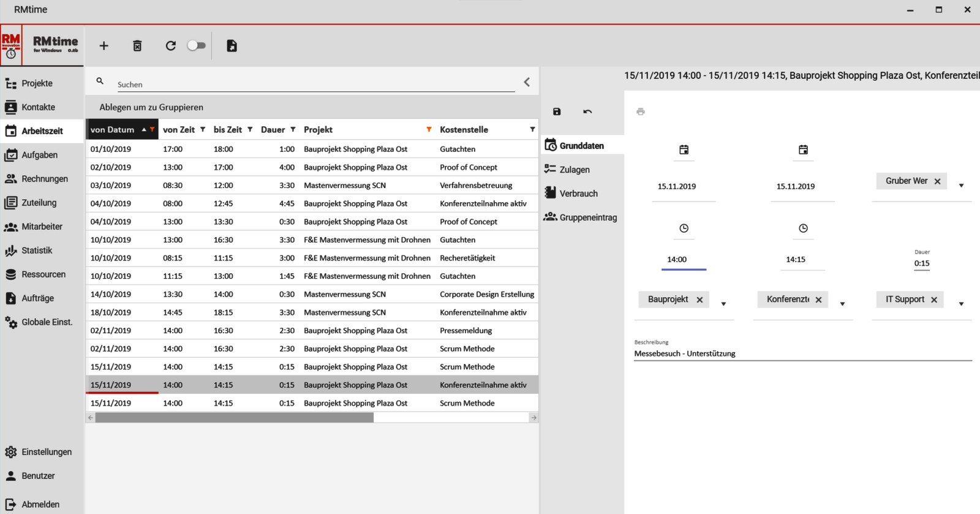Click the document export icon in toolbar

click(232, 46)
